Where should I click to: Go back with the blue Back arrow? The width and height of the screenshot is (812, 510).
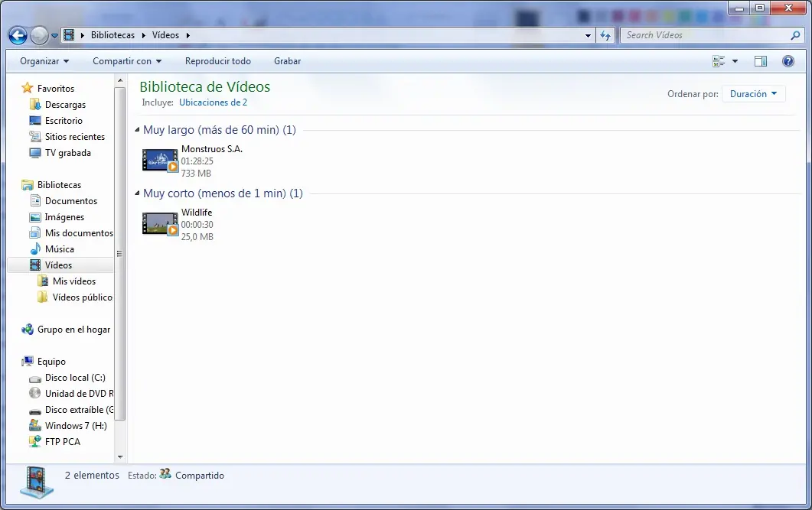(18, 35)
